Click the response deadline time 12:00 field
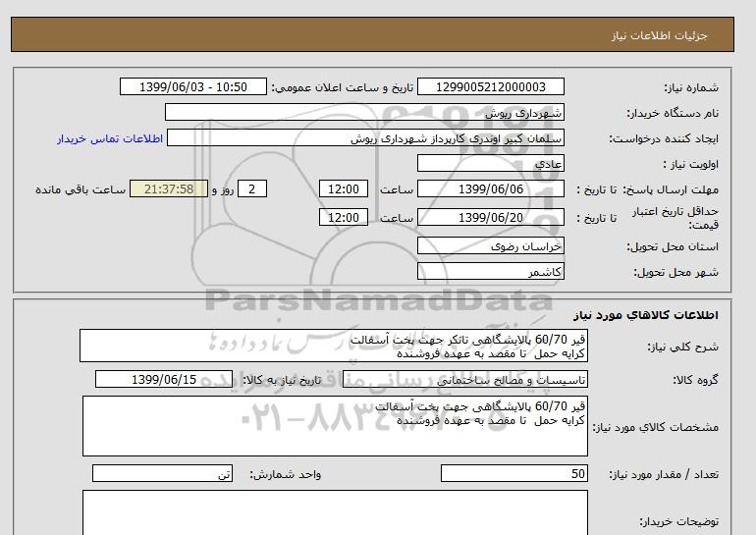 pyautogui.click(x=344, y=188)
